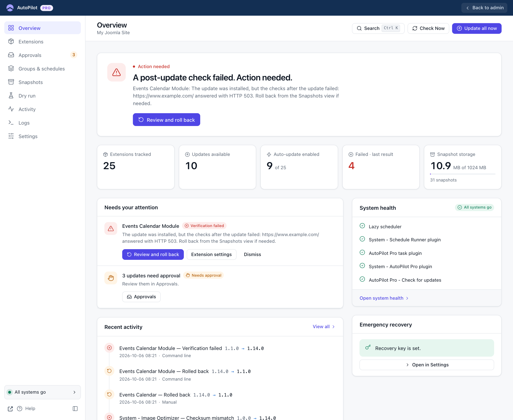Open Dry run in sidebar
This screenshot has height=420, width=513.
coord(43,96)
